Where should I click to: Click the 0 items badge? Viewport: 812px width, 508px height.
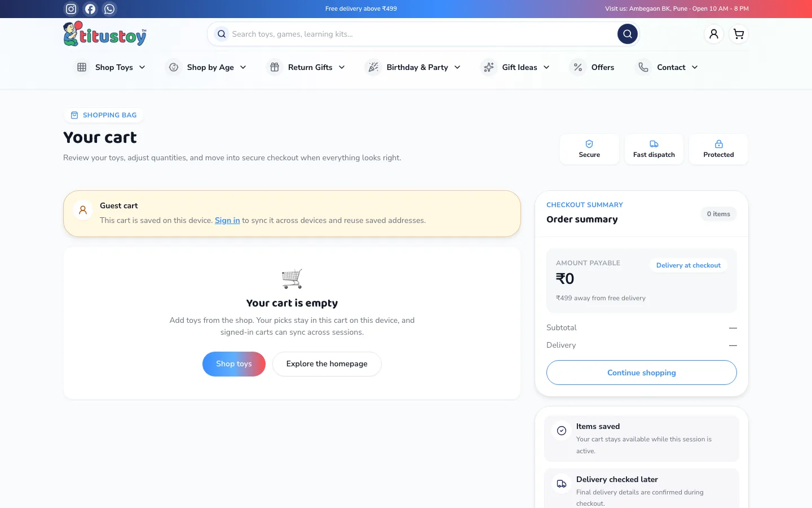[718, 214]
